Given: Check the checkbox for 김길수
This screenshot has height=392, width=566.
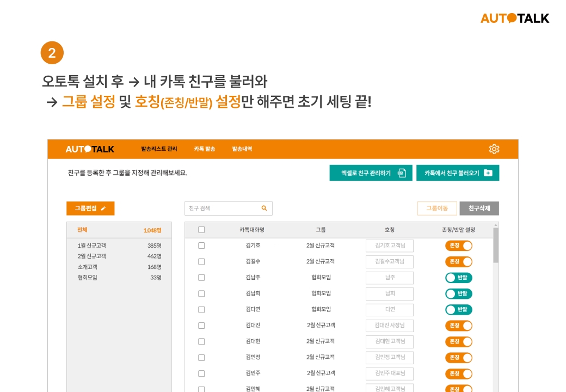Looking at the screenshot, I should pos(201,261).
